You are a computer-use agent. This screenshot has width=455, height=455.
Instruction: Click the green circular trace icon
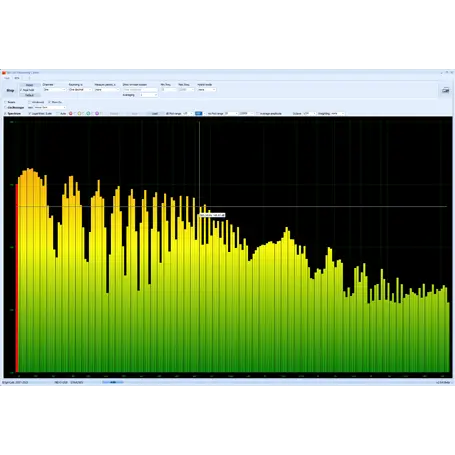88,114
